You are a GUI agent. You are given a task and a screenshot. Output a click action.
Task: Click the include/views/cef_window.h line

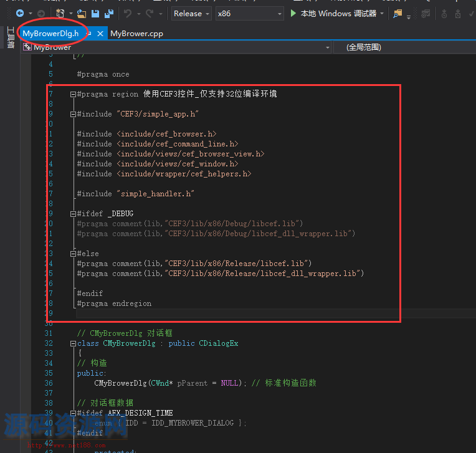tap(158, 164)
